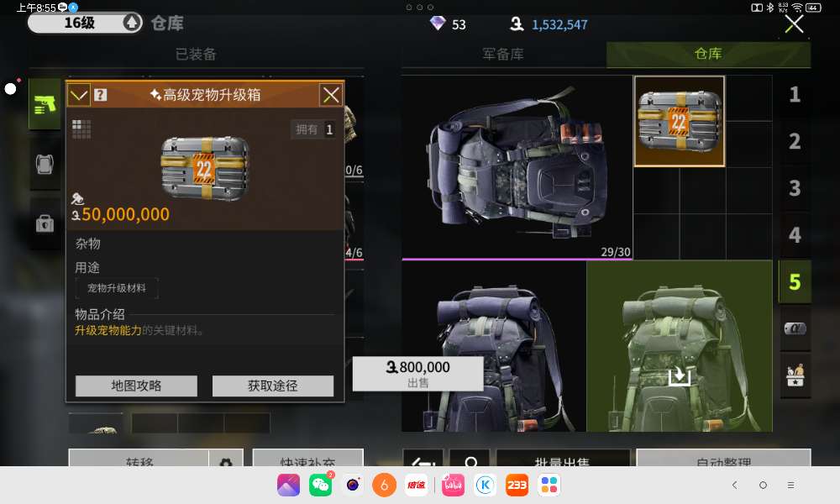Tap the diamond currency icon
The image size is (840, 504).
(438, 24)
